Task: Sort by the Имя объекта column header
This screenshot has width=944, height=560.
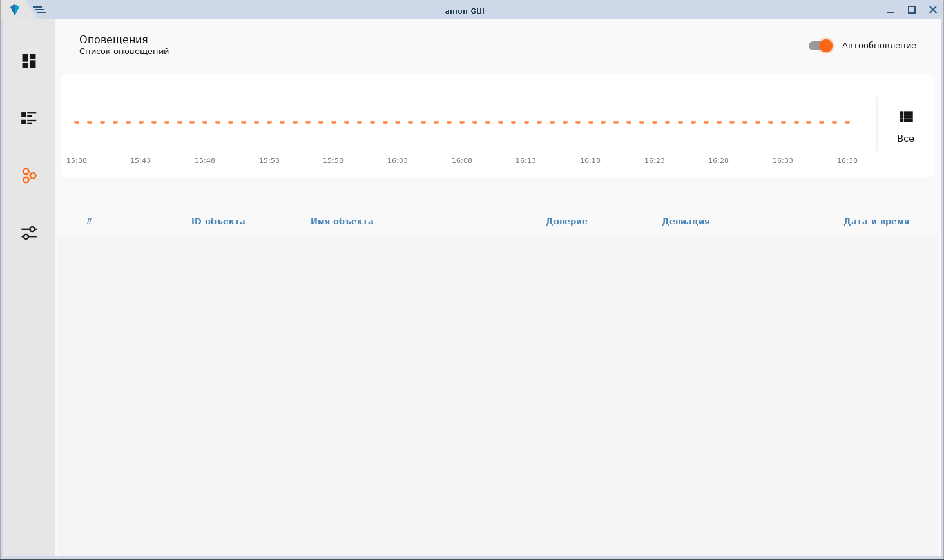Action: click(x=342, y=221)
